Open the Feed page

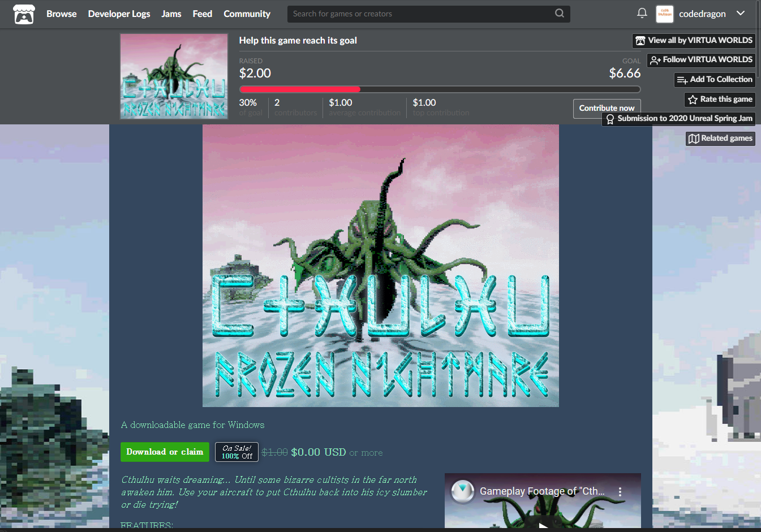(x=203, y=14)
